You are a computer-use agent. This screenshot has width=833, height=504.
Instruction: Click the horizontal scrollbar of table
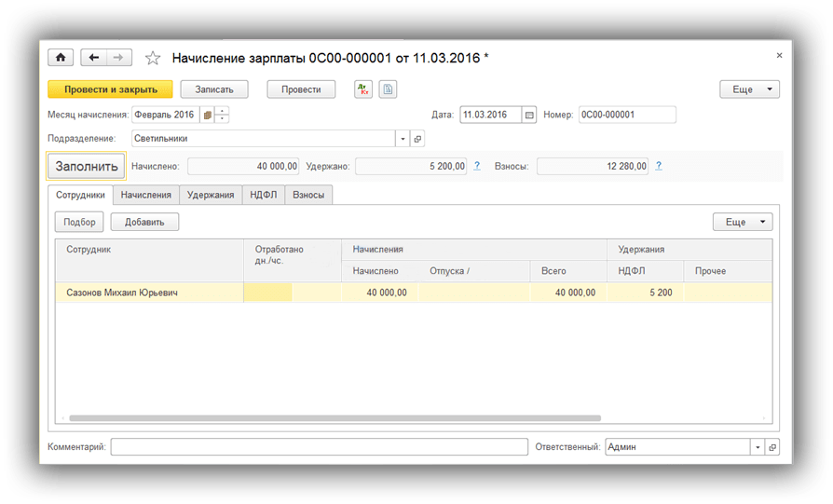tap(335, 418)
